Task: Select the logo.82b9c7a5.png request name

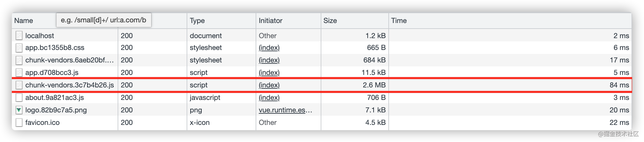Action: tap(56, 110)
